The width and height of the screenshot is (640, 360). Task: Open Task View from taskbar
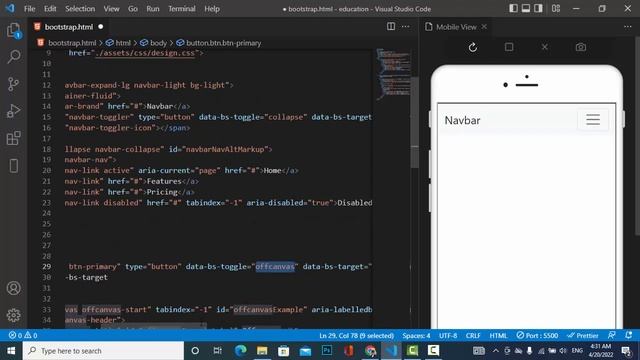tap(218, 351)
